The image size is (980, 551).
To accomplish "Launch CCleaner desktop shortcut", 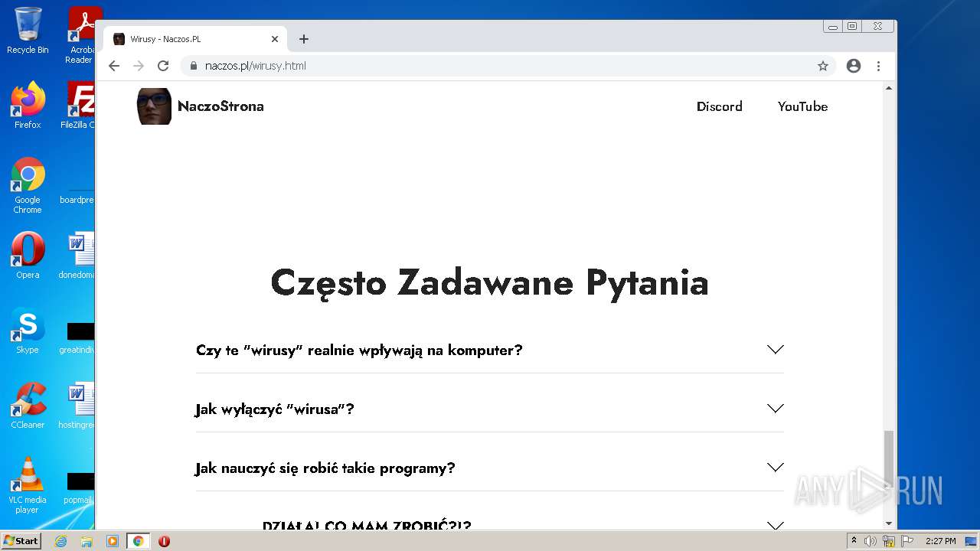I will tap(28, 406).
